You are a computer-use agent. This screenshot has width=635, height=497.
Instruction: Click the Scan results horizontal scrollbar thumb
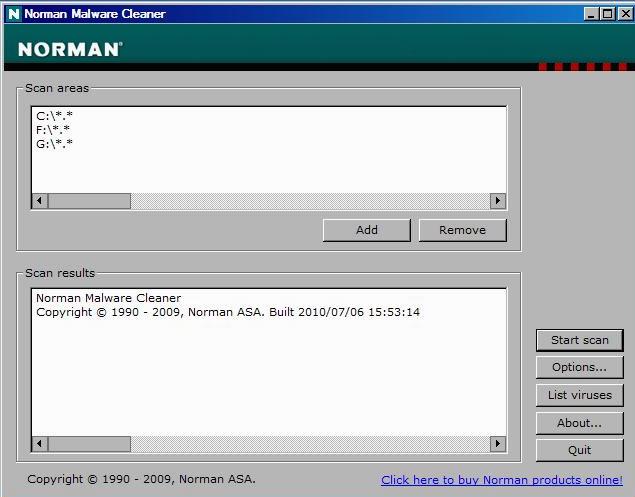[89, 444]
